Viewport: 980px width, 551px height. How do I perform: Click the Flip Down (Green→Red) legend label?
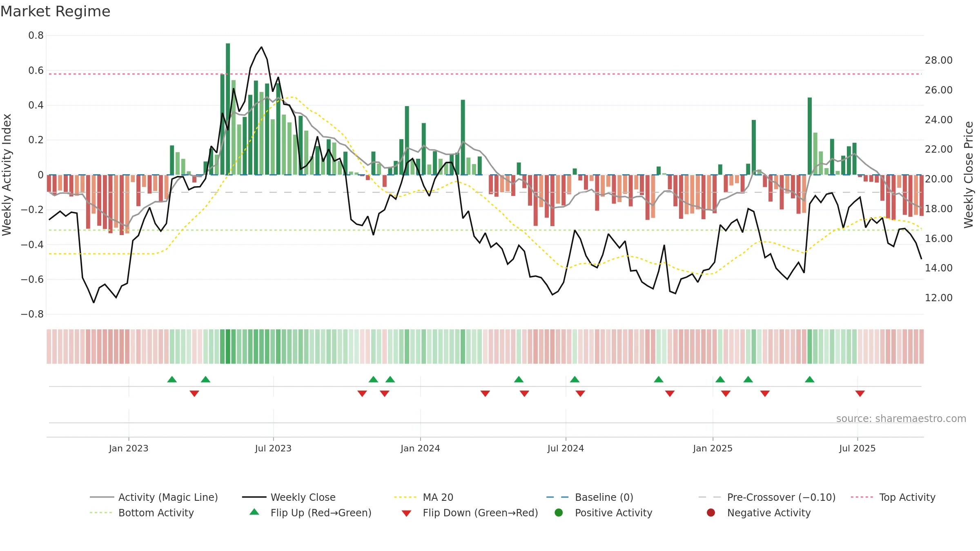480,513
